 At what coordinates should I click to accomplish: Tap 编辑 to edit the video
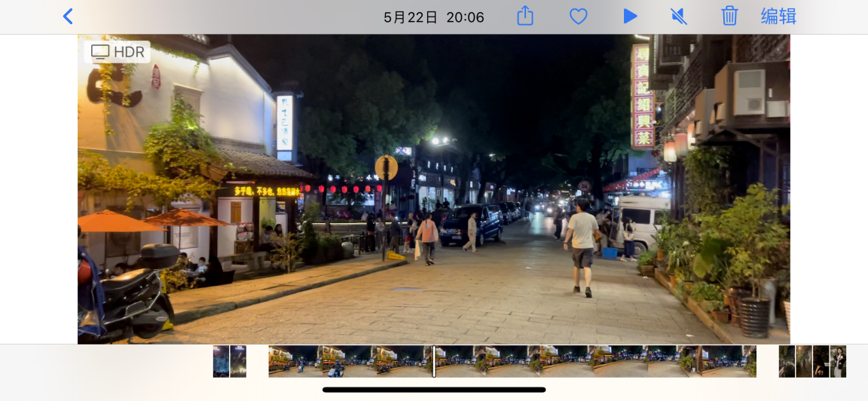pyautogui.click(x=778, y=17)
